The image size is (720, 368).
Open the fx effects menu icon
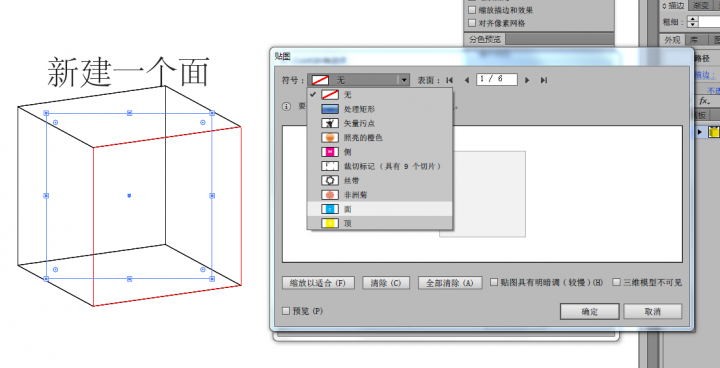coord(705,101)
